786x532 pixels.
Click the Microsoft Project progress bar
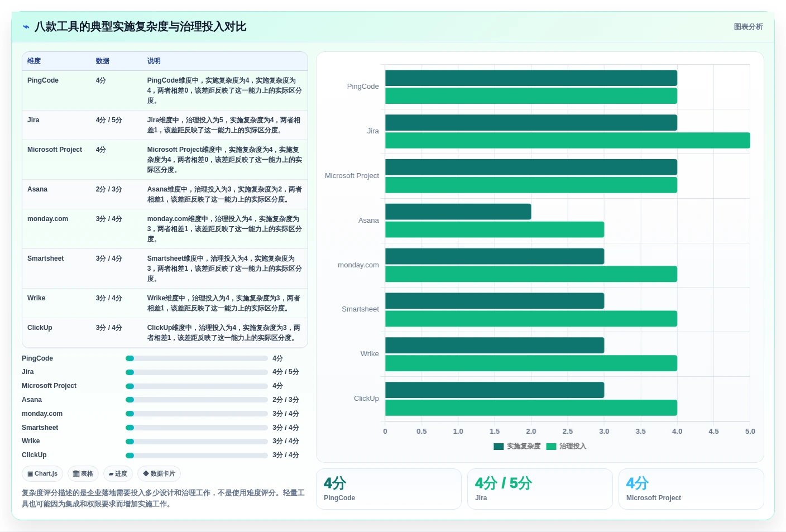tap(196, 386)
